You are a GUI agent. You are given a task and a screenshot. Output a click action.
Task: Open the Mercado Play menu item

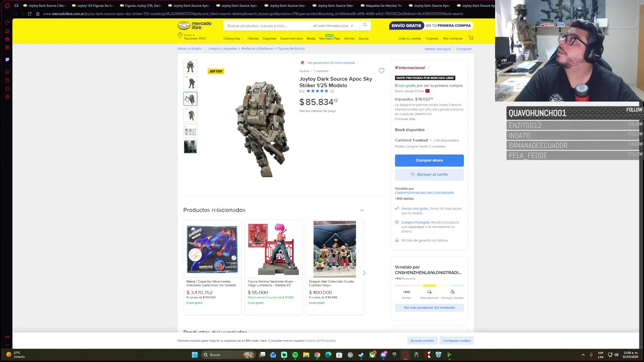coord(330,38)
